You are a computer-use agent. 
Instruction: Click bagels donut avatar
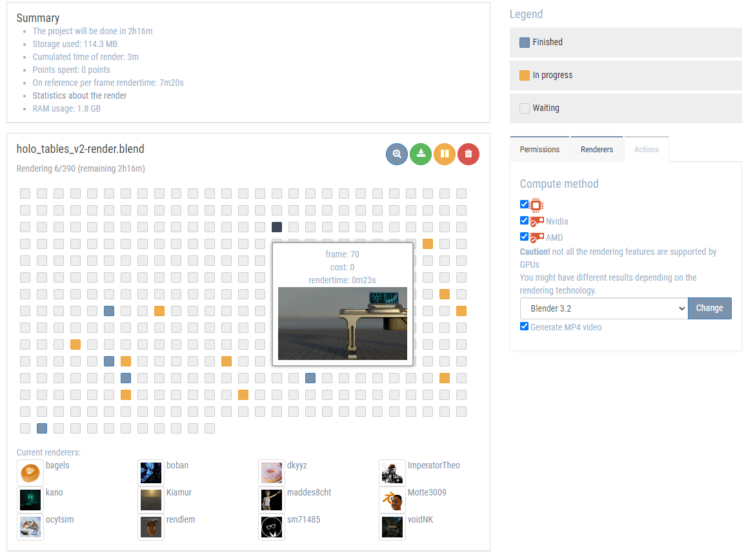[30, 474]
